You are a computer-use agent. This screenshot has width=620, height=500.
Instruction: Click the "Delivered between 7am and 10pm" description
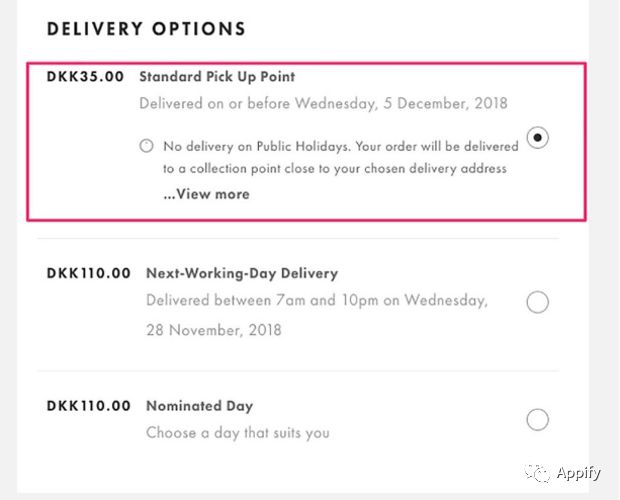coord(316,300)
